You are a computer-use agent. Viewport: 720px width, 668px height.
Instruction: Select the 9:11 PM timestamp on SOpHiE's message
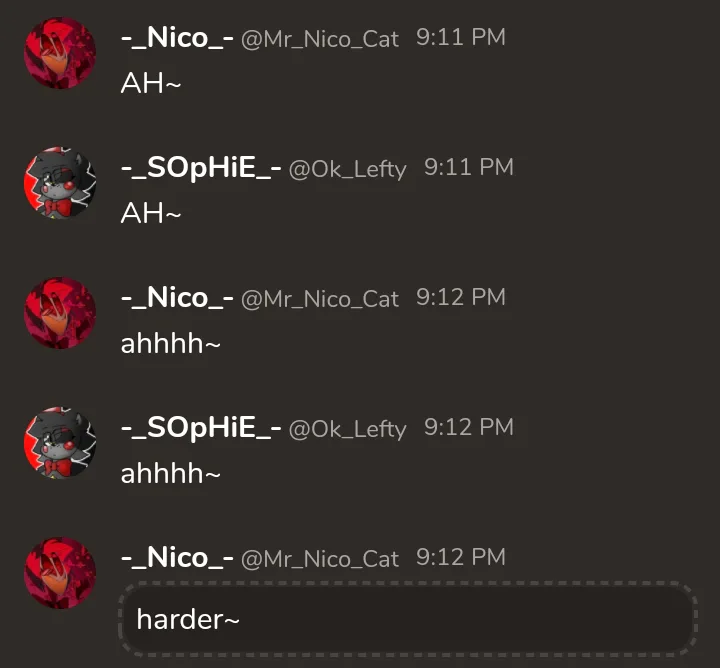click(x=468, y=167)
